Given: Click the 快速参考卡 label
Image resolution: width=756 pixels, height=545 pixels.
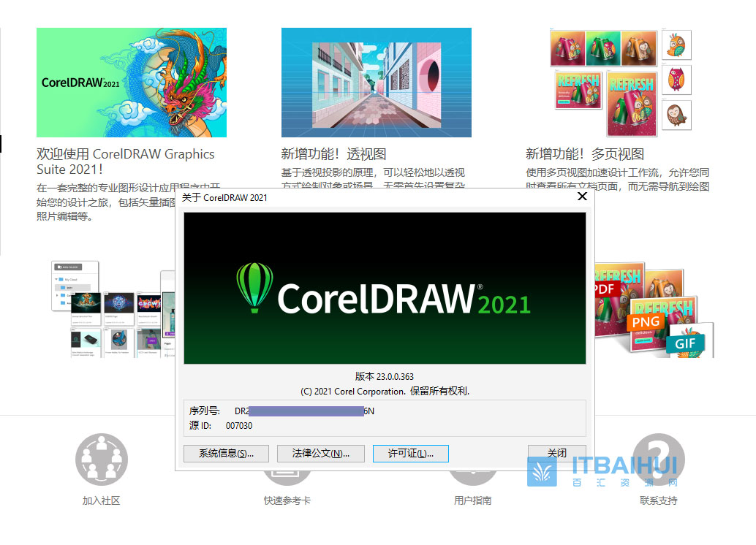Looking at the screenshot, I should tap(287, 500).
